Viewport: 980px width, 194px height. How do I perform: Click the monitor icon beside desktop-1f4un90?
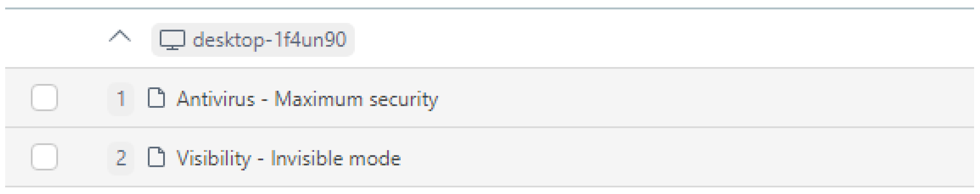[172, 40]
